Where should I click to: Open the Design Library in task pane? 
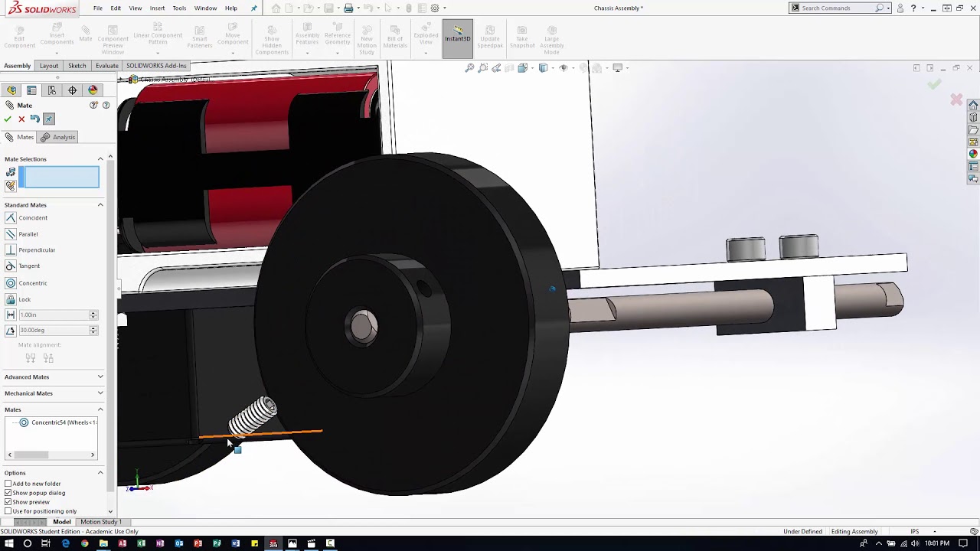tap(973, 117)
